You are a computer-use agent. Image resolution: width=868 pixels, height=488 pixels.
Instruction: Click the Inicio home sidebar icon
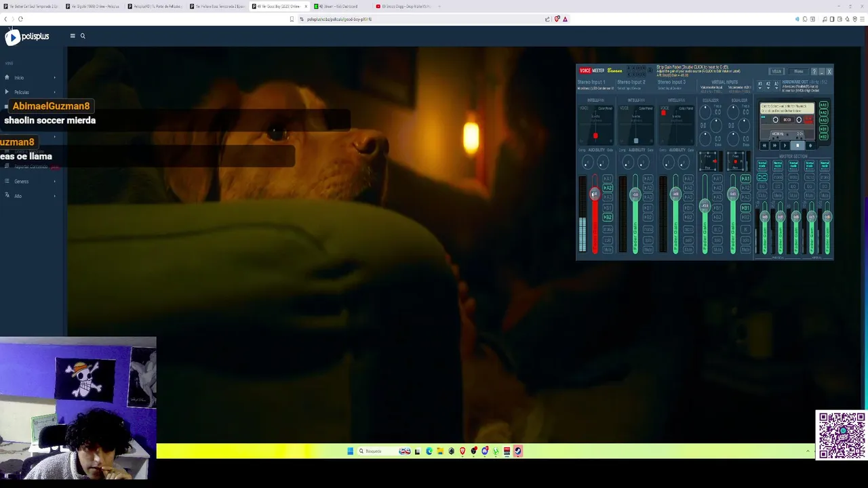click(x=7, y=77)
